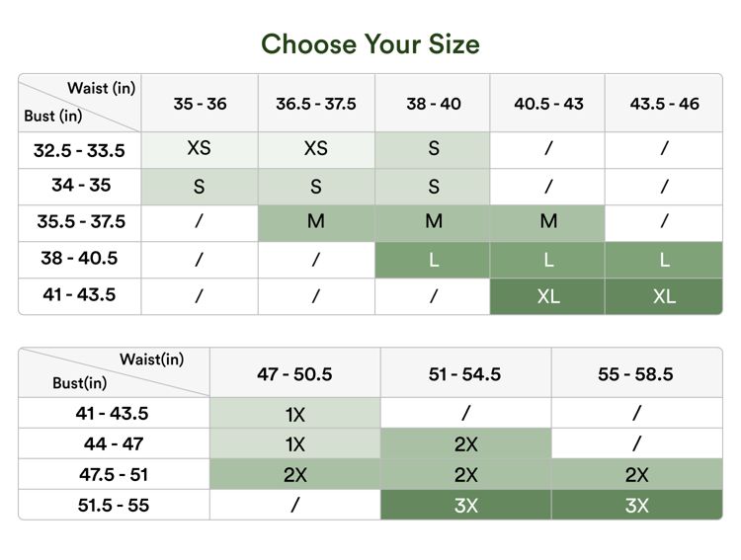Click the "Choose Your Size" heading
The image size is (741, 560).
coord(370,44)
